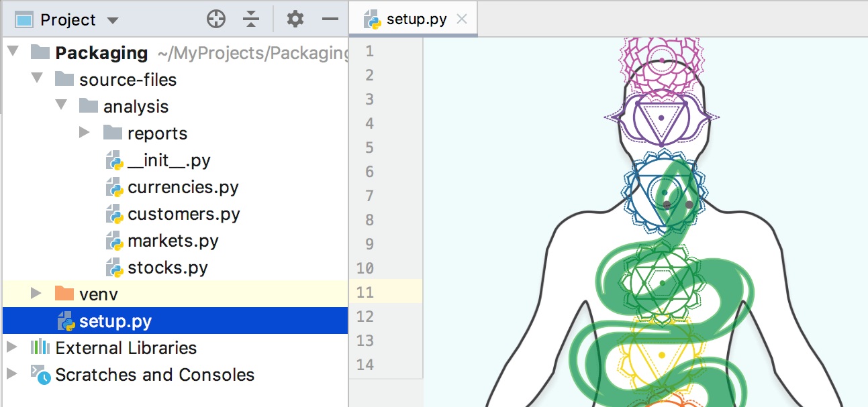868x407 pixels.
Task: Select External Libraries row
Action: click(x=175, y=347)
